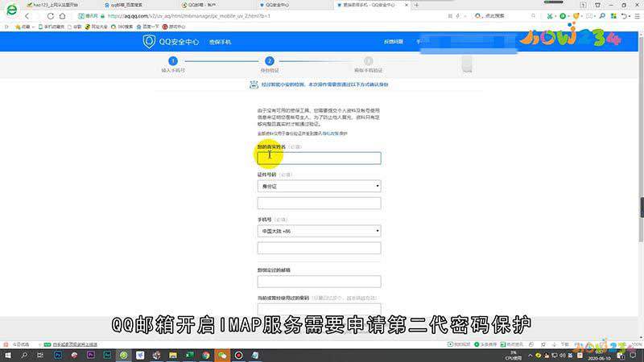Click the taskbar clock date

(x=601, y=358)
